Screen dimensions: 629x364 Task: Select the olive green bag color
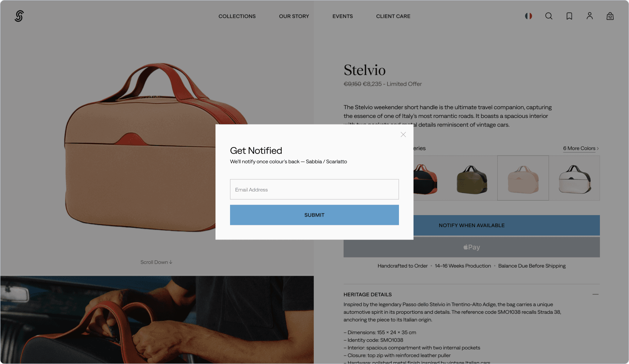pyautogui.click(x=472, y=178)
